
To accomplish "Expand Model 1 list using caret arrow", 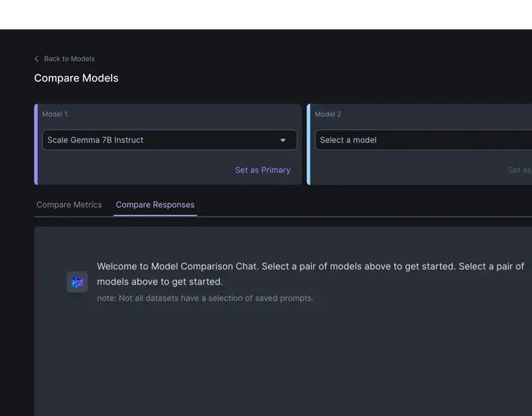I will [283, 141].
